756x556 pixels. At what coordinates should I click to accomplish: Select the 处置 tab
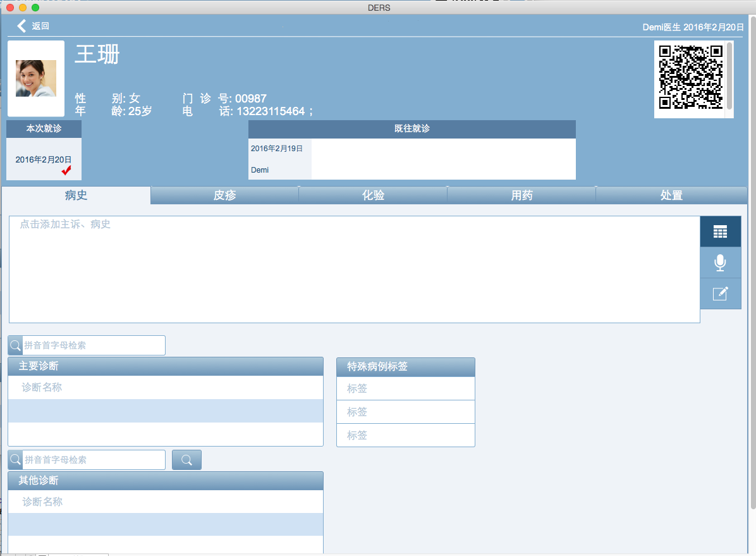[671, 195]
